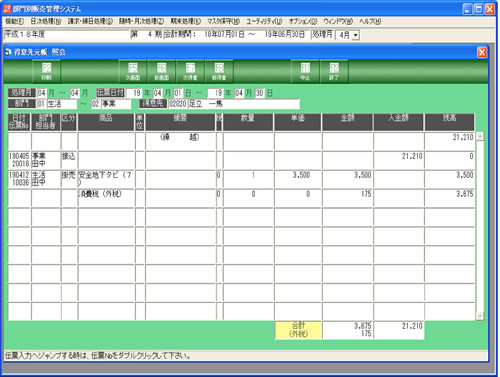Open the ヘルプ(H) menu
The width and height of the screenshot is (500, 377).
[370, 21]
